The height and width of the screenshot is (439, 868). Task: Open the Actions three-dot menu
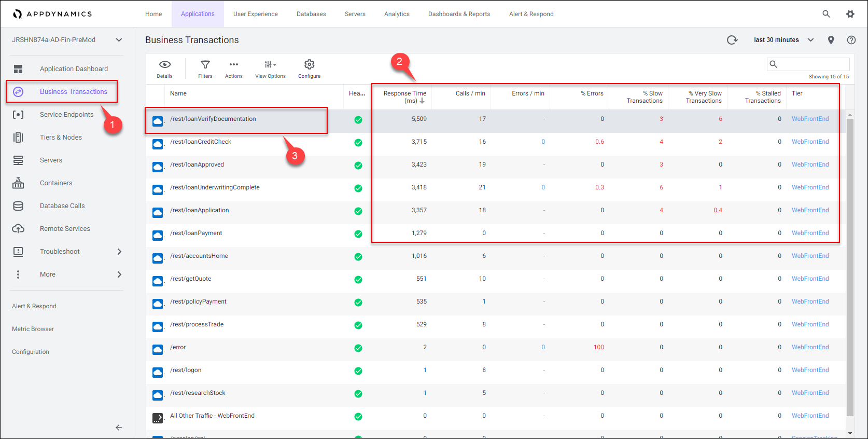[x=234, y=68]
